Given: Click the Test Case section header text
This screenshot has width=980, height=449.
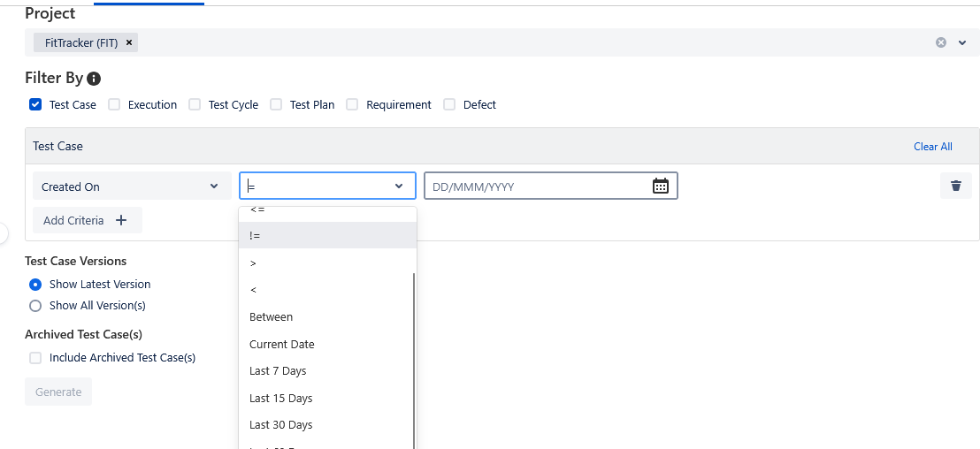Looking at the screenshot, I should [x=57, y=146].
